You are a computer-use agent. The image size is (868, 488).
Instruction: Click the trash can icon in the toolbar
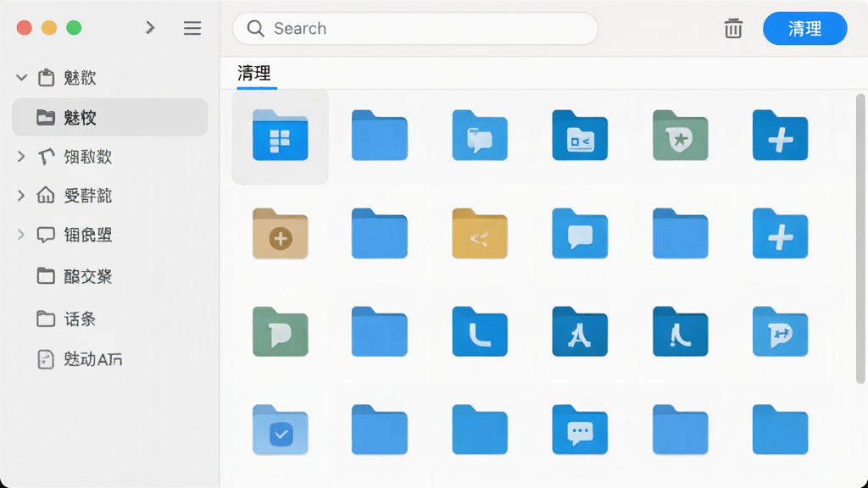click(733, 28)
